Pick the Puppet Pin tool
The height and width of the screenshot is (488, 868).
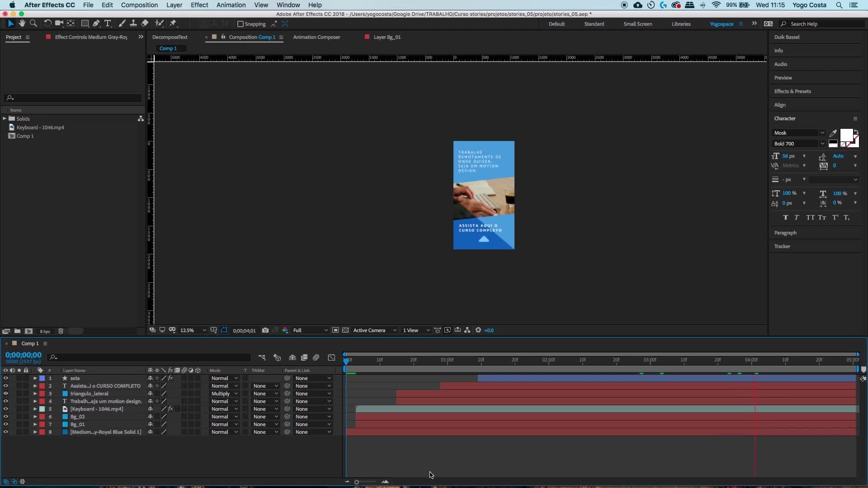pos(173,23)
